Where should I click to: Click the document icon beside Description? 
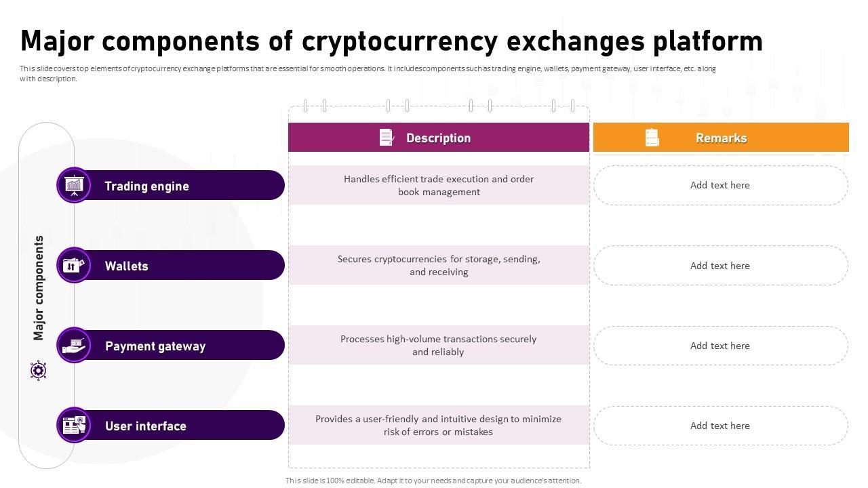[x=387, y=138]
